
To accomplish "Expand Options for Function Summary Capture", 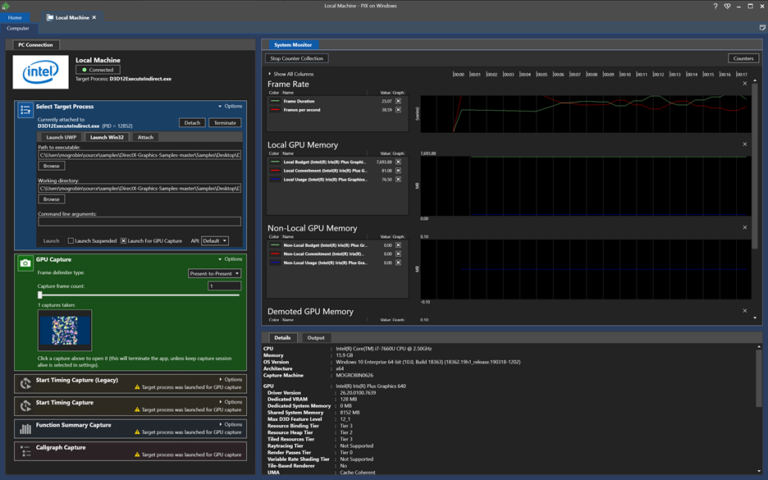I will pyautogui.click(x=230, y=424).
